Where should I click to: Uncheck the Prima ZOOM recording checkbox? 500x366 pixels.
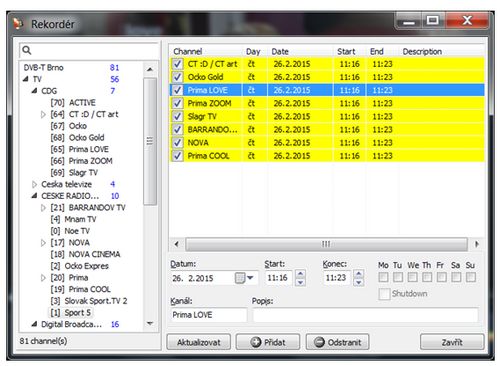(177, 103)
